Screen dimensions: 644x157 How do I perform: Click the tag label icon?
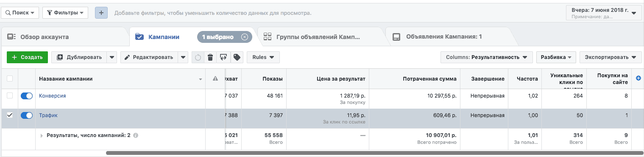(x=237, y=57)
